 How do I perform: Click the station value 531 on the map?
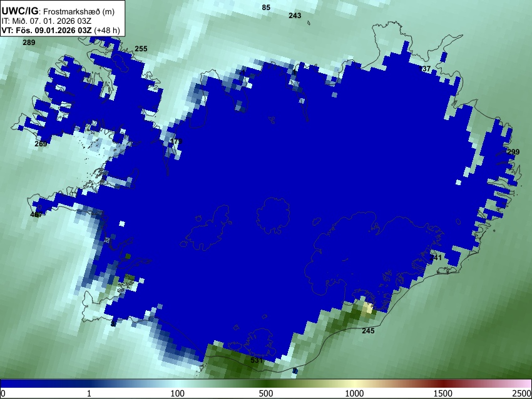(257, 360)
